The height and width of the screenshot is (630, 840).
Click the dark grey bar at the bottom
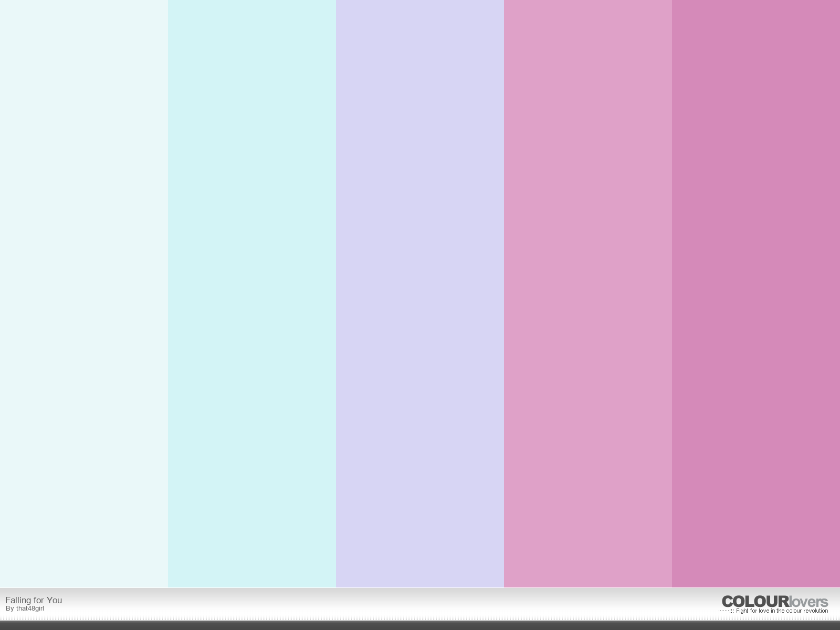[420, 625]
